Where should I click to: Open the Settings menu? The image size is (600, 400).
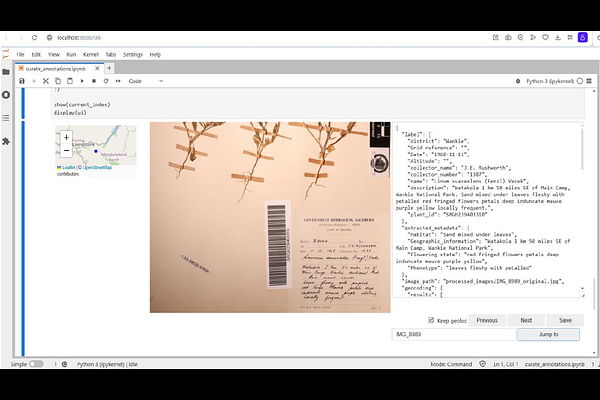coord(133,54)
